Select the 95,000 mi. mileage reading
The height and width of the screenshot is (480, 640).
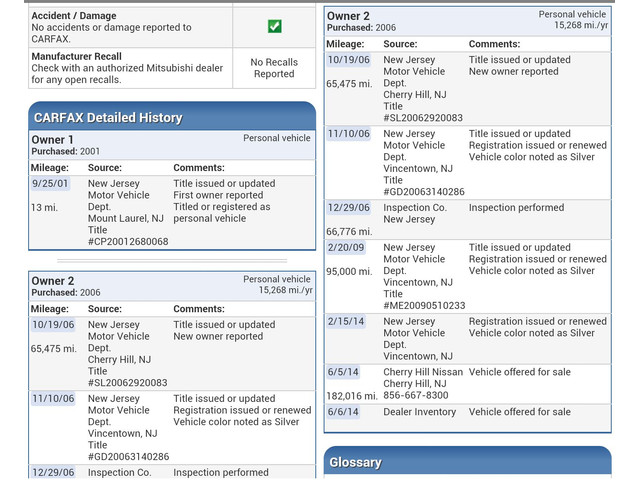point(349,271)
